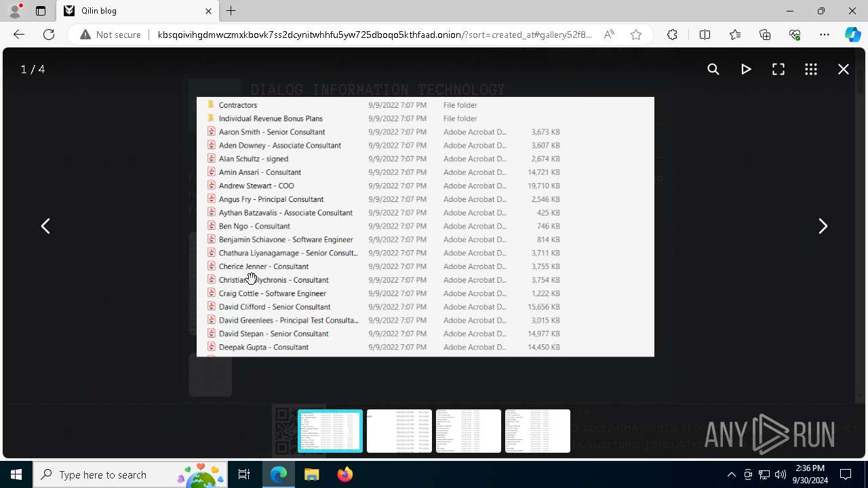
Task: Click David Stepan - Senior Consultant file
Action: [425, 333]
